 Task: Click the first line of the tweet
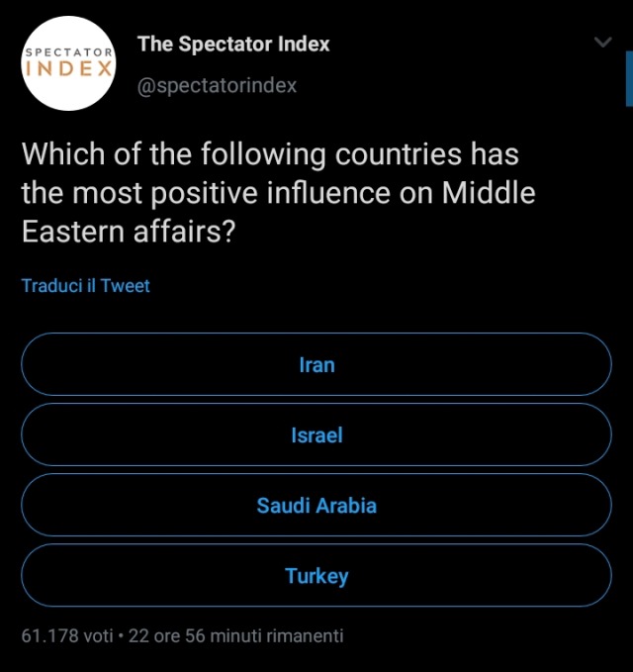pos(270,155)
